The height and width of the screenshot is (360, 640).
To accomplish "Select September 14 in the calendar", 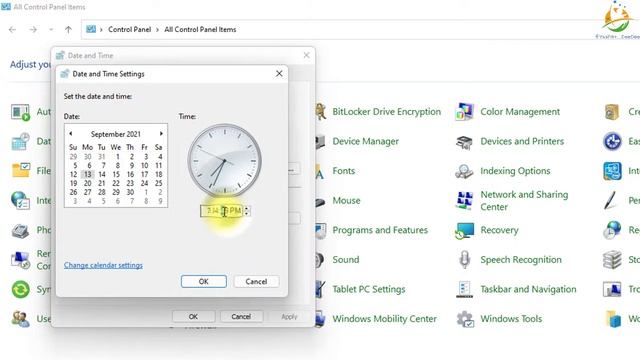I will coord(102,174).
